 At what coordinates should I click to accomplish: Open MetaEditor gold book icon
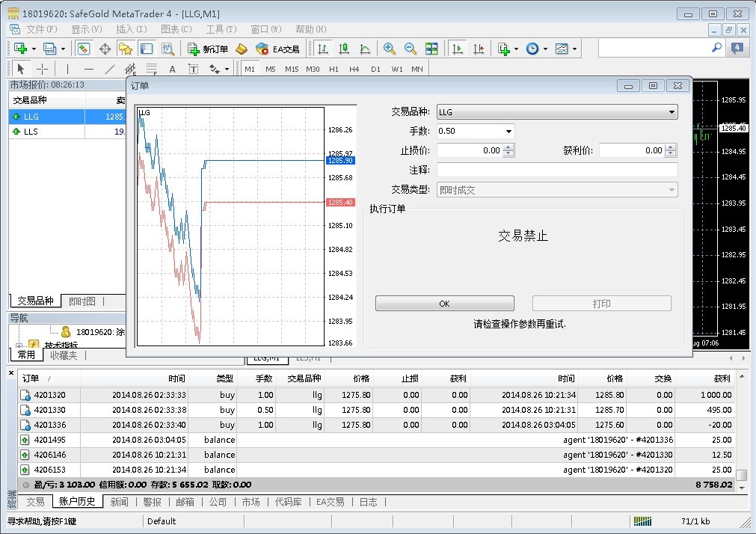pos(241,49)
